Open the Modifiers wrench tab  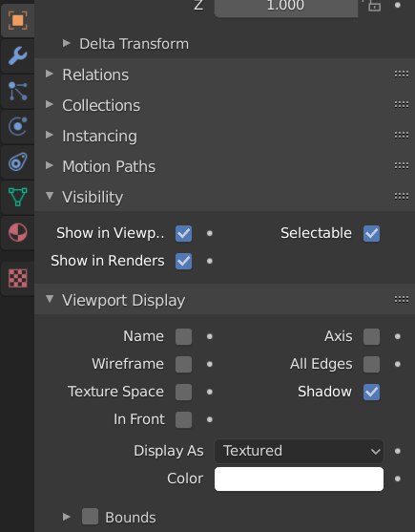point(17,55)
